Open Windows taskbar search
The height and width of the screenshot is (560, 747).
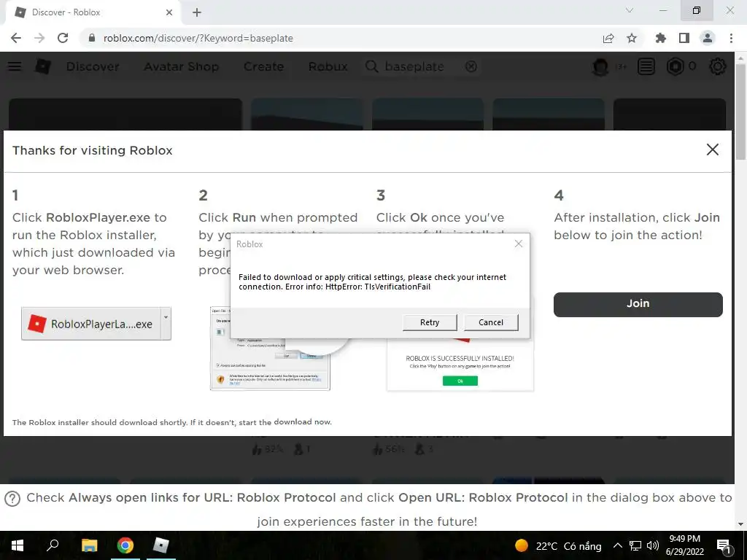53,545
